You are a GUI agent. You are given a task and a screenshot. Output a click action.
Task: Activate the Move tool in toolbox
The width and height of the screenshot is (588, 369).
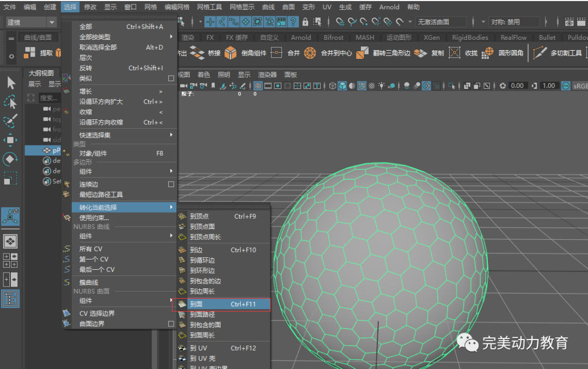pos(10,140)
